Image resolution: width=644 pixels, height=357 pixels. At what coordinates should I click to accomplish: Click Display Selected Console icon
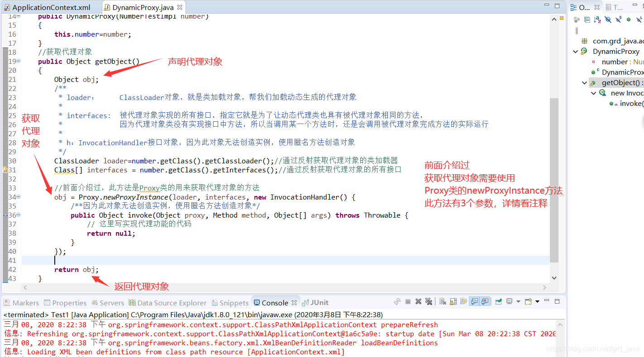coord(510,301)
